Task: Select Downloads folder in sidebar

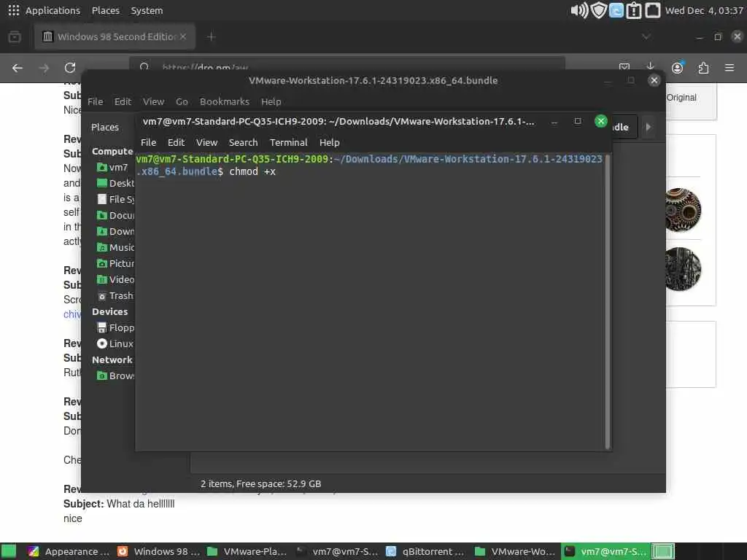Action: point(115,231)
